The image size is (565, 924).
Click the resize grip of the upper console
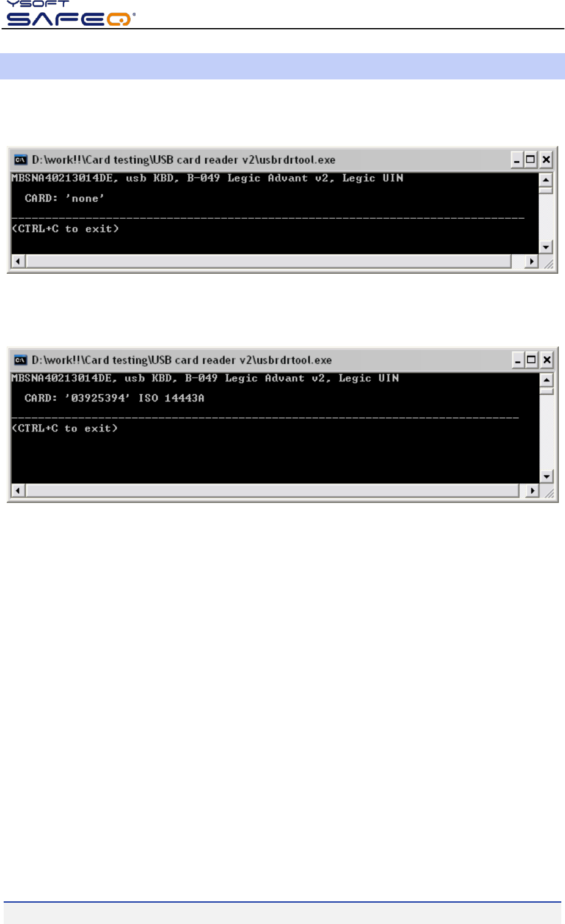pos(547,262)
